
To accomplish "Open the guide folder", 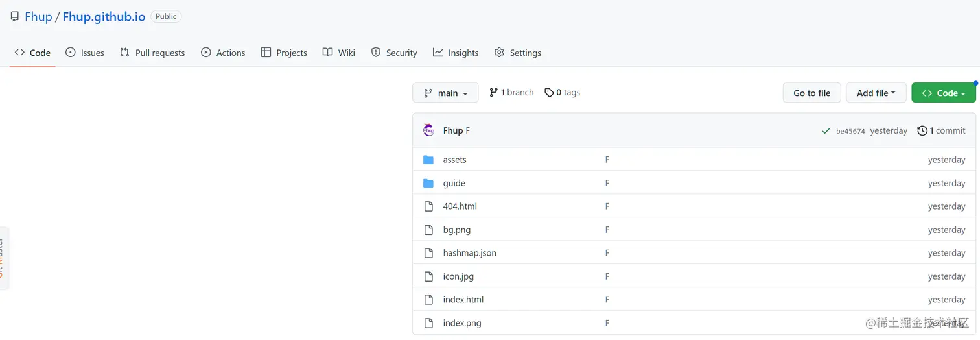I will [x=454, y=183].
